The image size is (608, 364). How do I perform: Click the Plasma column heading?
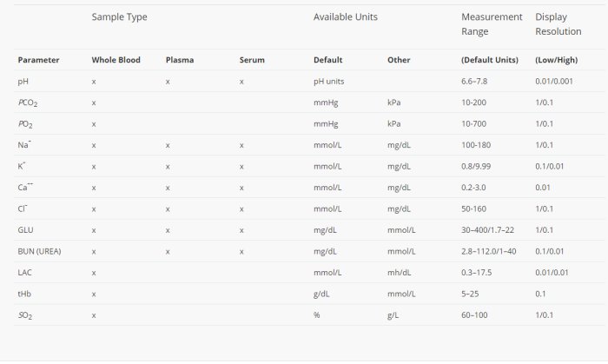pos(180,60)
